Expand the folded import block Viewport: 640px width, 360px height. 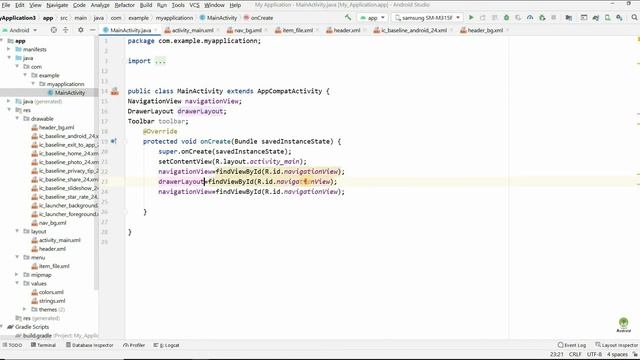pos(160,61)
